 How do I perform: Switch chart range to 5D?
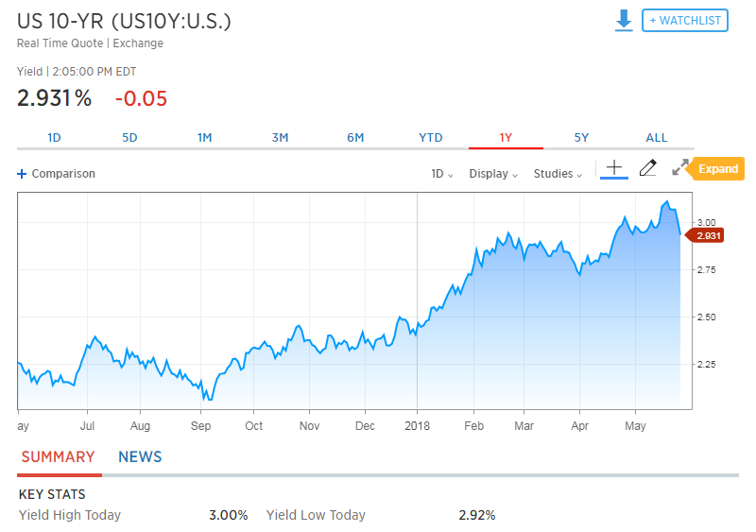click(x=129, y=138)
